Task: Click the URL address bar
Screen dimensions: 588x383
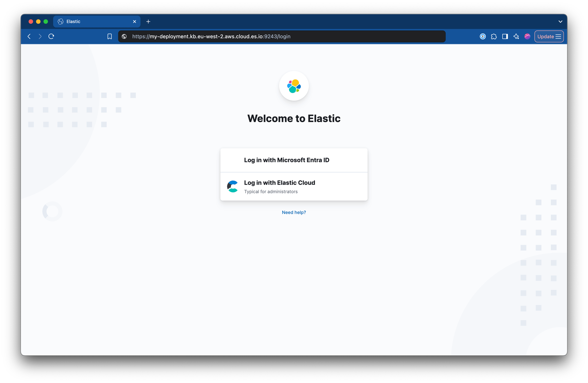Action: point(282,36)
